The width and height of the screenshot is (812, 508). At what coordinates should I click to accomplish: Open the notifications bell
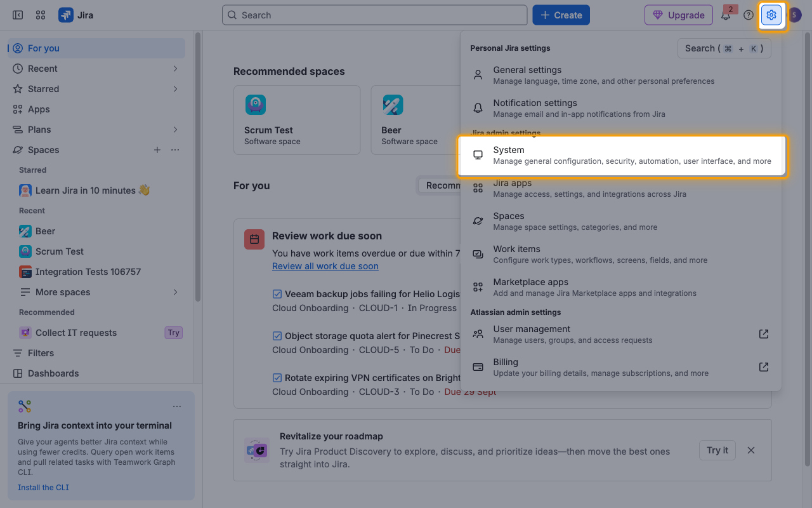(726, 15)
